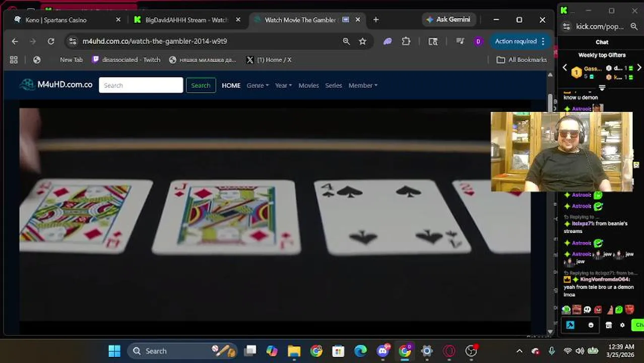
Task: Expand the Genre dropdown
Action: 257,85
